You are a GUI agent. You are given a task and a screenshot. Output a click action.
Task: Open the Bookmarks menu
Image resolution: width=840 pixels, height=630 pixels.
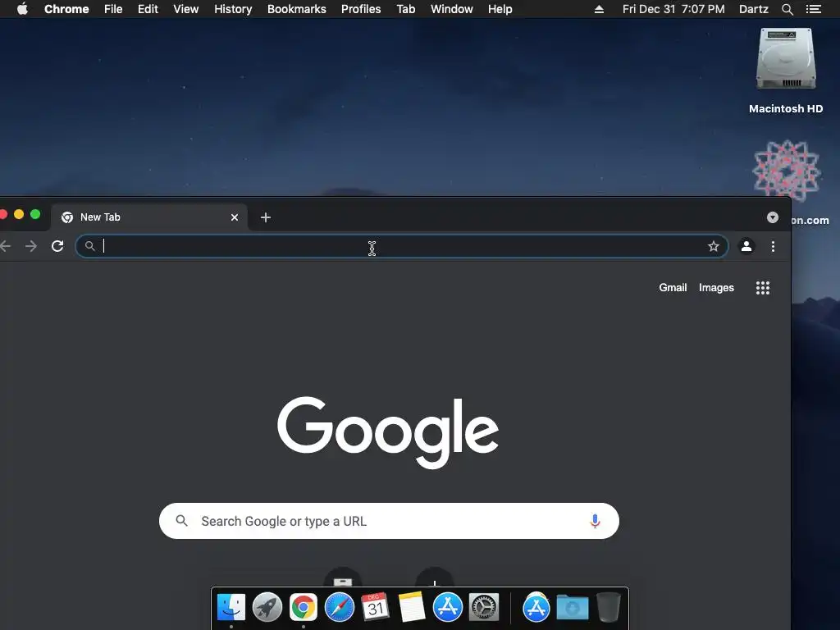296,9
